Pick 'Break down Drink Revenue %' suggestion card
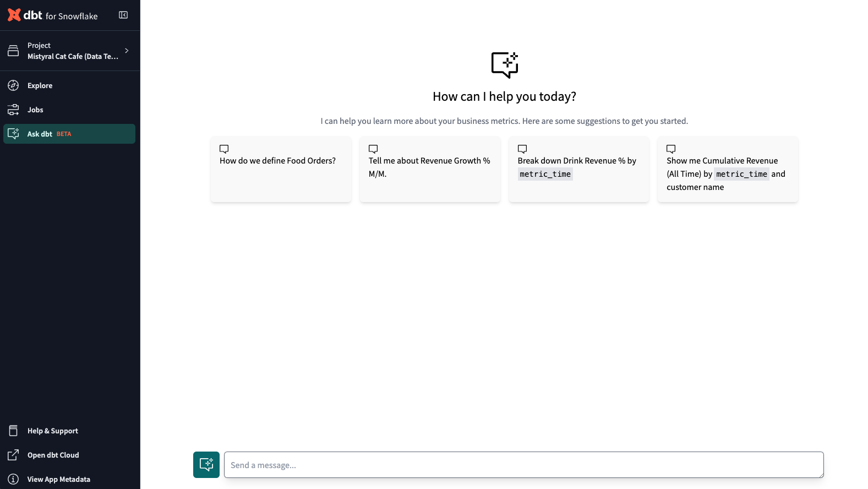The width and height of the screenshot is (868, 489). (578, 169)
